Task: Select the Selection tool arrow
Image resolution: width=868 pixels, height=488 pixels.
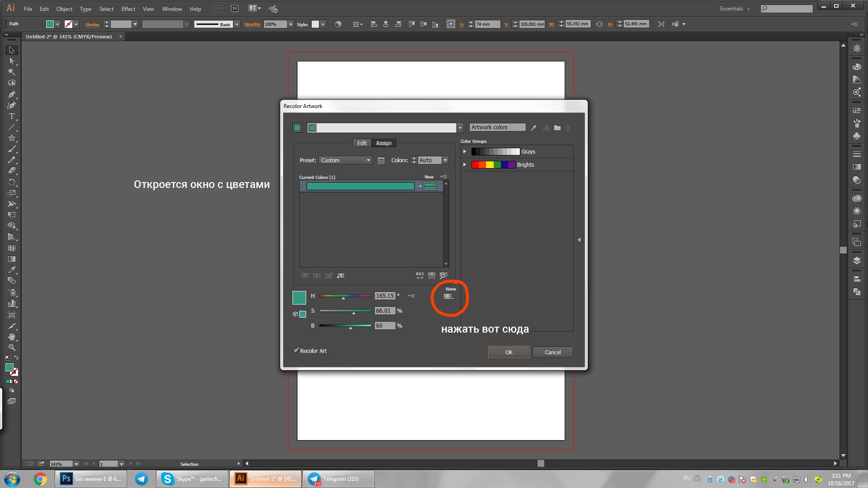Action: point(12,50)
